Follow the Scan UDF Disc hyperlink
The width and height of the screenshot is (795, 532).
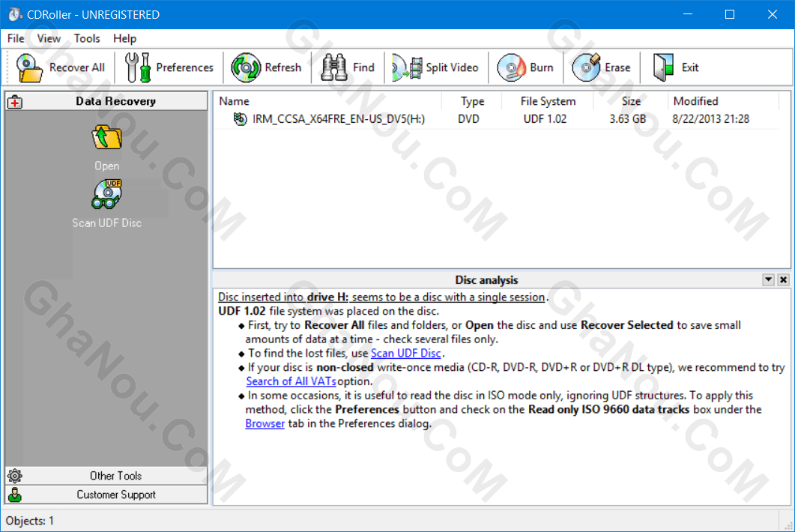(405, 354)
